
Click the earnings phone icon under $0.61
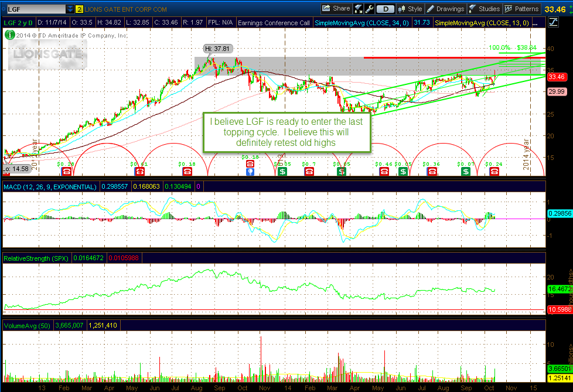[x=139, y=171]
